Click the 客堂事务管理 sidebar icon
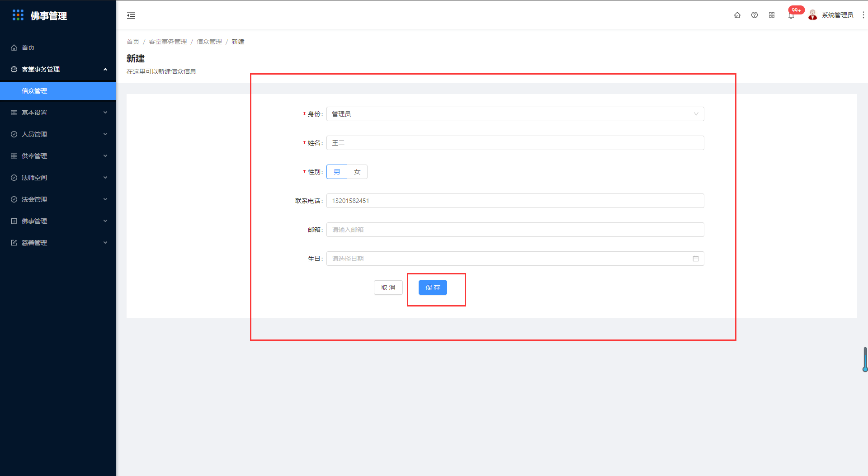 (x=14, y=69)
